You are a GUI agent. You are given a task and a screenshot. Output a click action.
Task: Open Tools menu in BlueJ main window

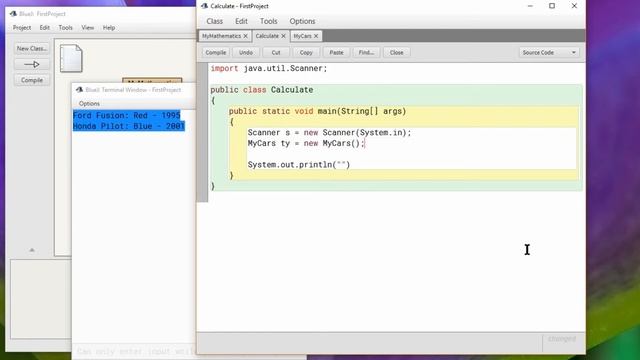click(x=65, y=28)
